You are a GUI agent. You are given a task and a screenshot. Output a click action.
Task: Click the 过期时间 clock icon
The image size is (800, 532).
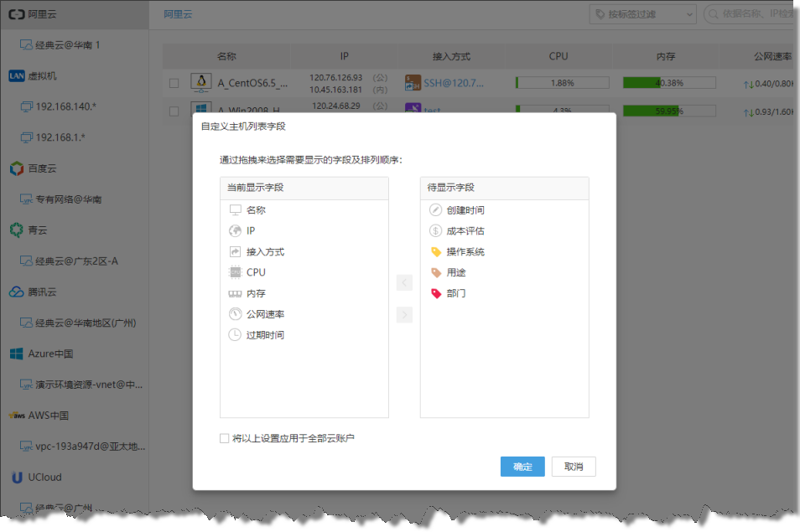pos(235,335)
